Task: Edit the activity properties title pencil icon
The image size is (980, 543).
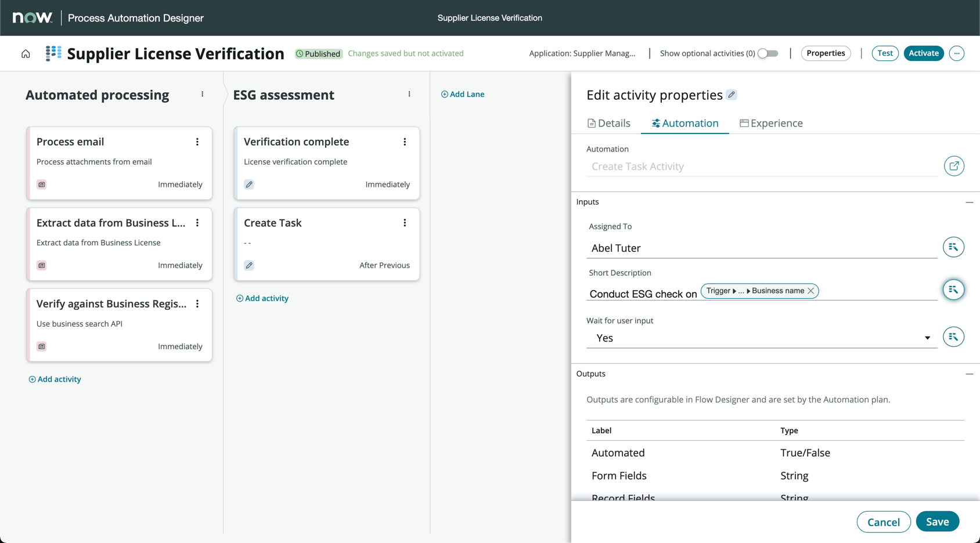Action: coord(732,95)
